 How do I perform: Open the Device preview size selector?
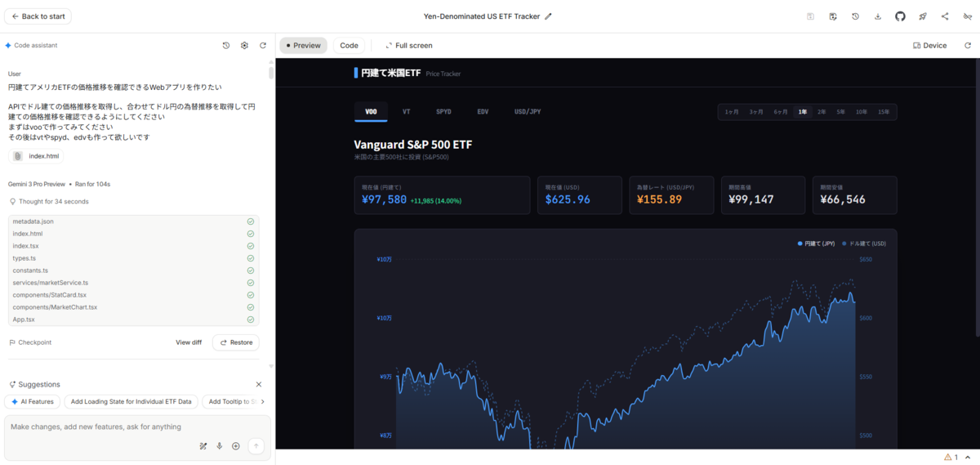click(x=930, y=46)
